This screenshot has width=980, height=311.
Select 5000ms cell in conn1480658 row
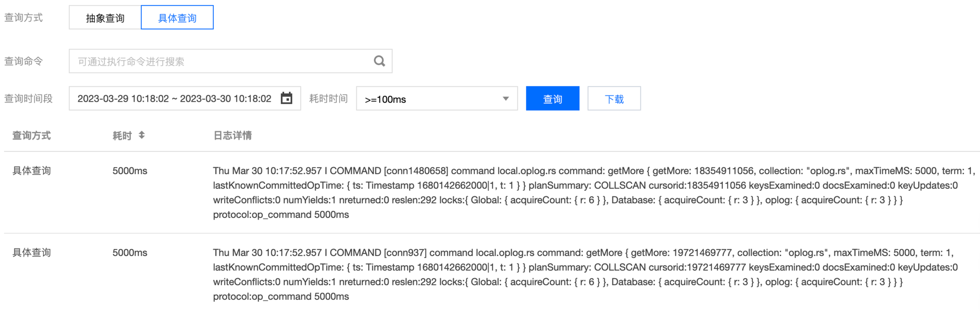tap(130, 171)
